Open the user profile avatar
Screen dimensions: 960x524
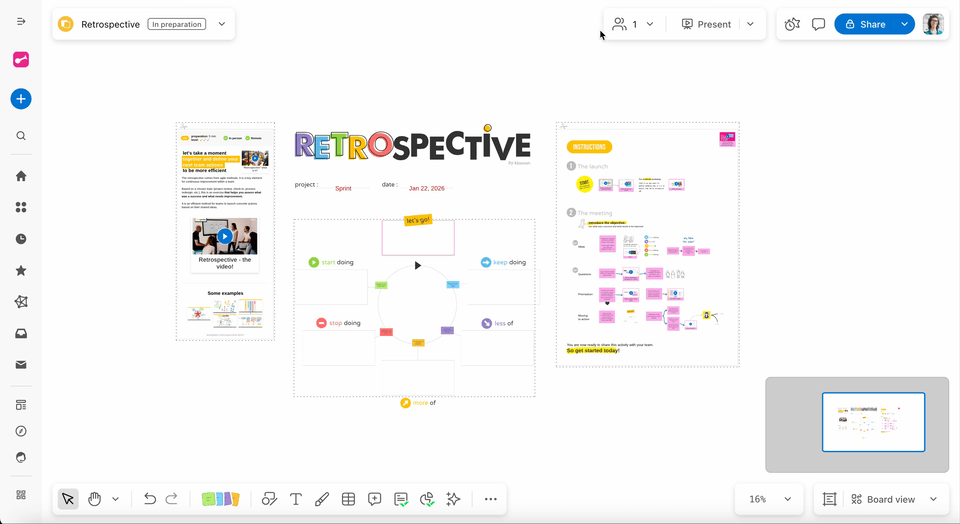(933, 24)
